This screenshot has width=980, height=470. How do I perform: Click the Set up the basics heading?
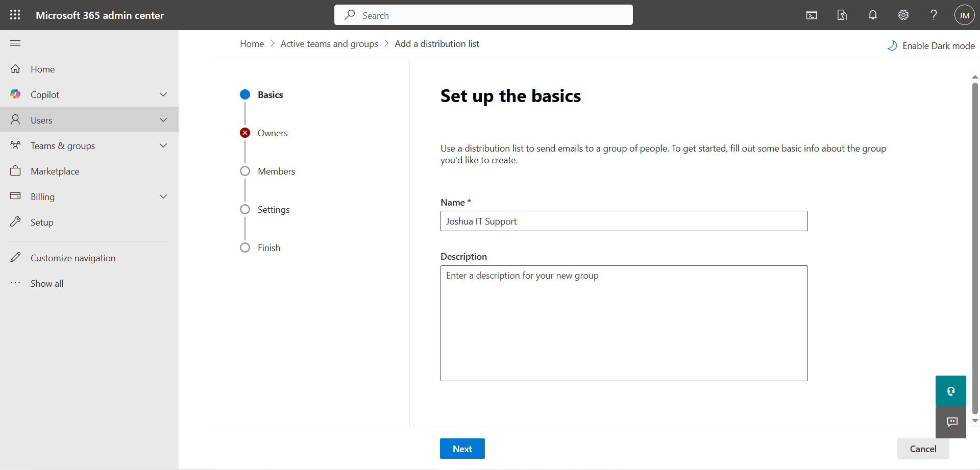[510, 96]
